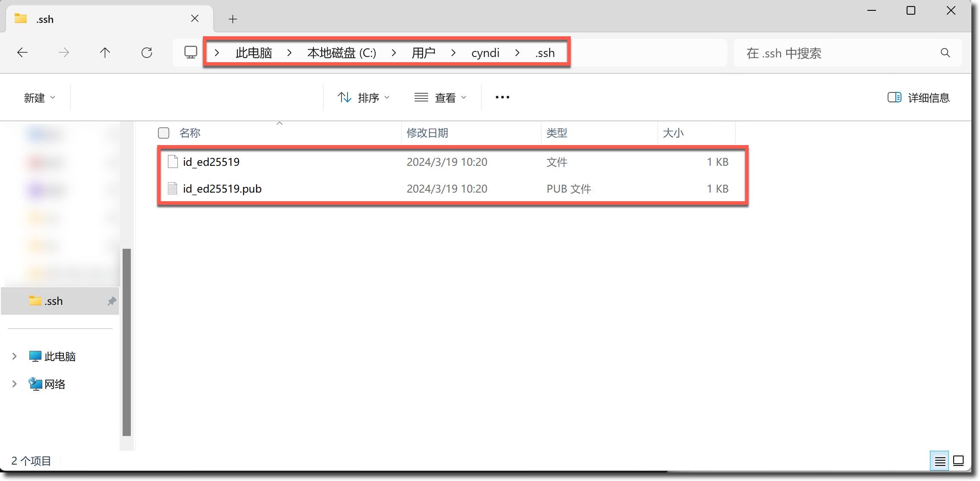Expand 此电脑 tree node in sidebar
The width and height of the screenshot is (980, 481).
pyautogui.click(x=14, y=356)
